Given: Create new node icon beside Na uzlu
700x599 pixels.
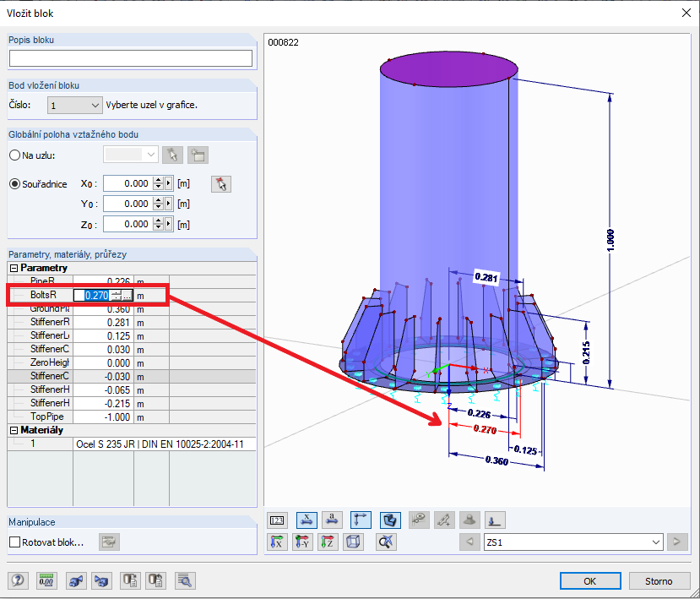Looking at the screenshot, I should [x=198, y=155].
